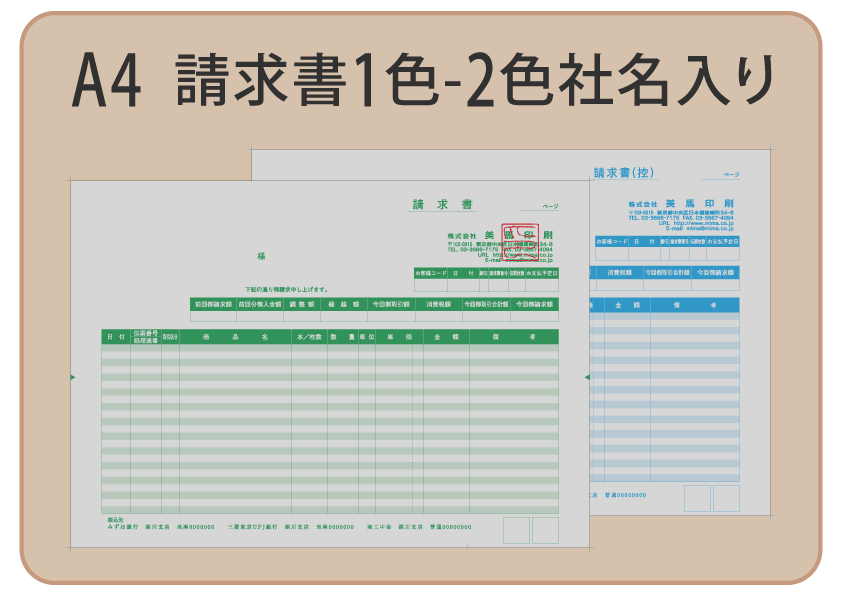
Task: Click the left empty stamp box on green form
Action: point(516,530)
